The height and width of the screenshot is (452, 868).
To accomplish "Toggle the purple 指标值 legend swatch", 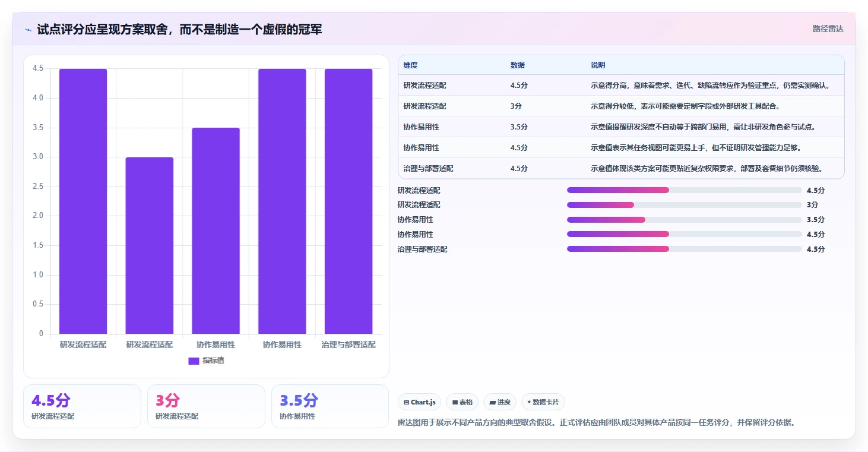I will click(194, 361).
